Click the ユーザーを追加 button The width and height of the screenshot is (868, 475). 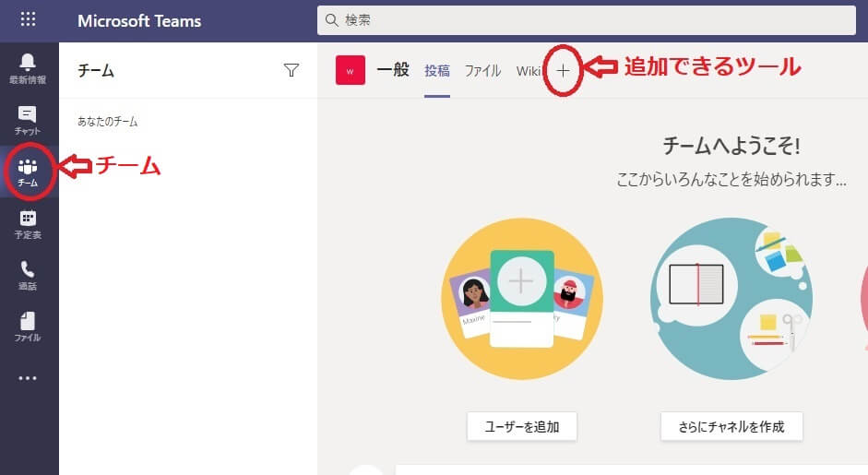point(521,426)
